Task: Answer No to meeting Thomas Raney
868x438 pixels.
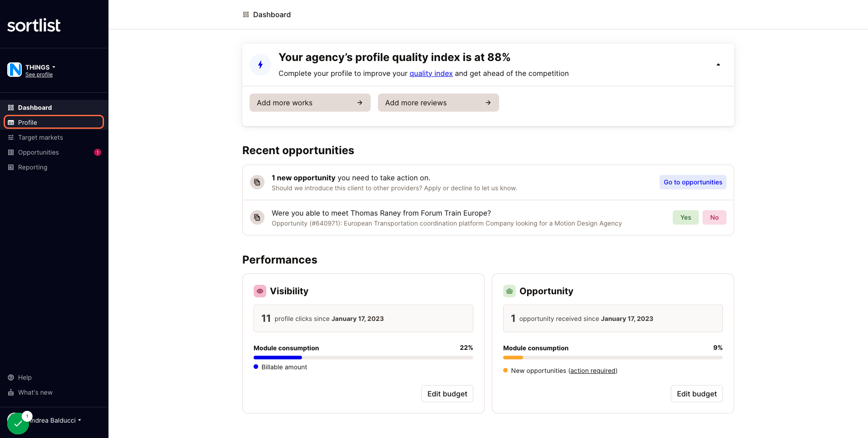Action: (714, 217)
